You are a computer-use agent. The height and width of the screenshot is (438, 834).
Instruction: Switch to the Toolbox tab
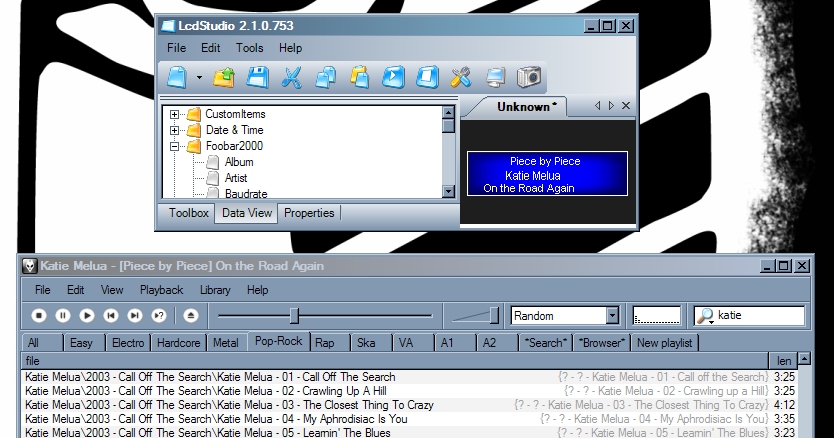click(188, 213)
